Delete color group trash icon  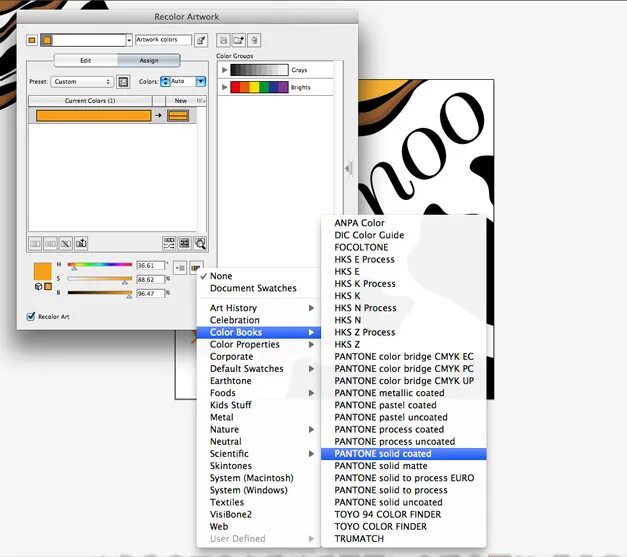pyautogui.click(x=254, y=40)
